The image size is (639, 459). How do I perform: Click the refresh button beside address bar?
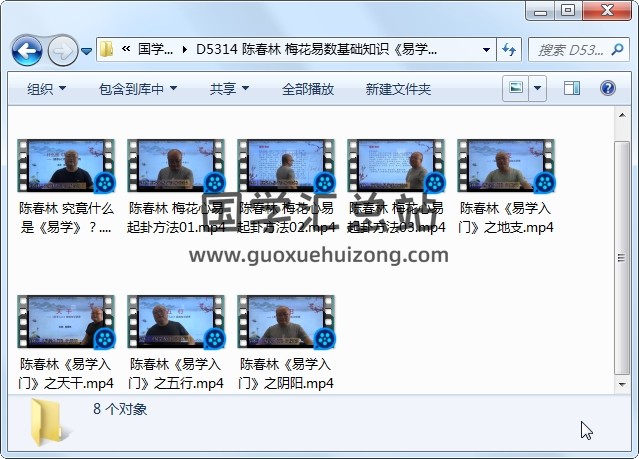click(509, 49)
